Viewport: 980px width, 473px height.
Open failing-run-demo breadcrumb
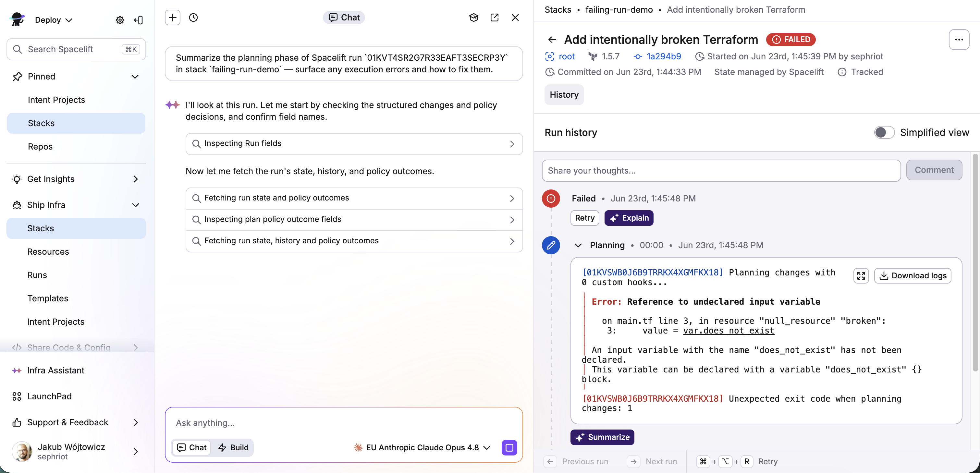[x=619, y=9]
